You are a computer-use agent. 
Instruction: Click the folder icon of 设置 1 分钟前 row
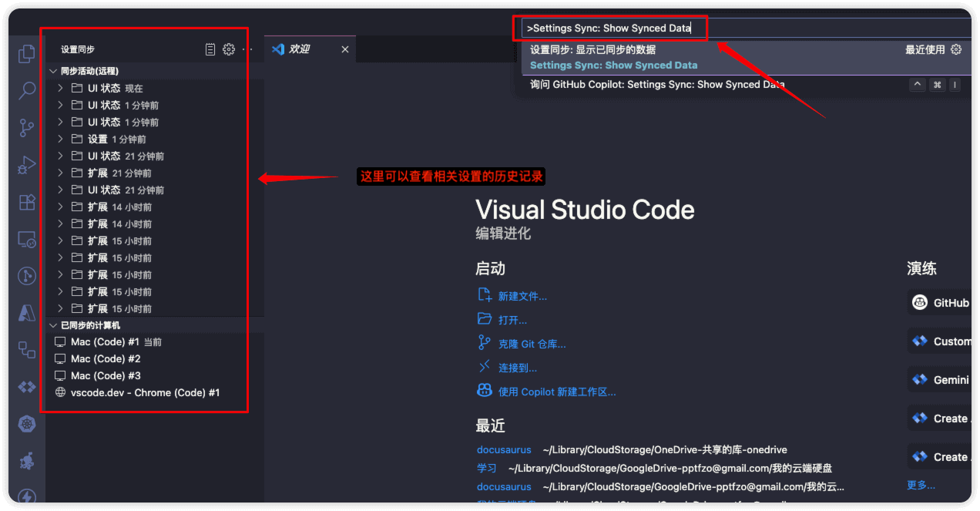pos(77,139)
